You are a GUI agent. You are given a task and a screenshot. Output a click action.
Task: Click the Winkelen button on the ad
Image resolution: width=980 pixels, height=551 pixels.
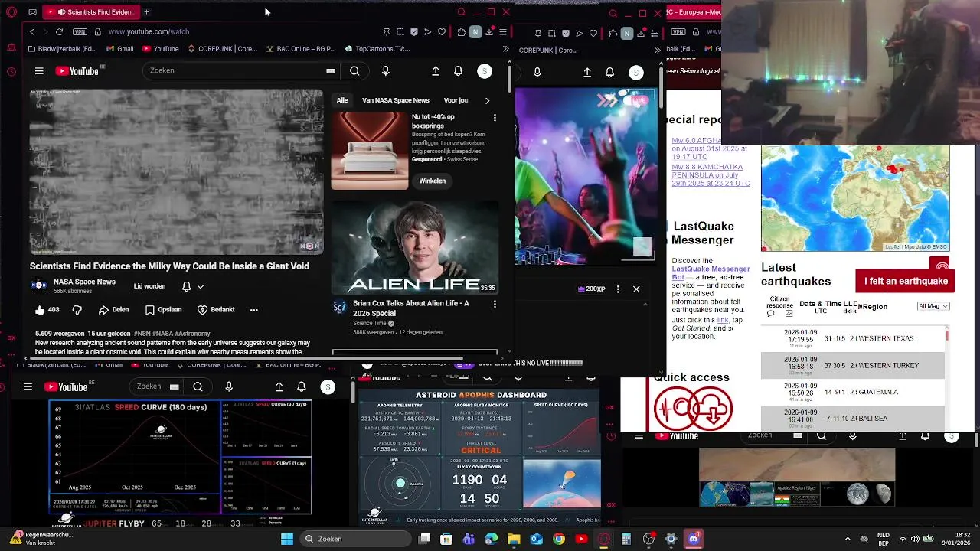pos(432,181)
